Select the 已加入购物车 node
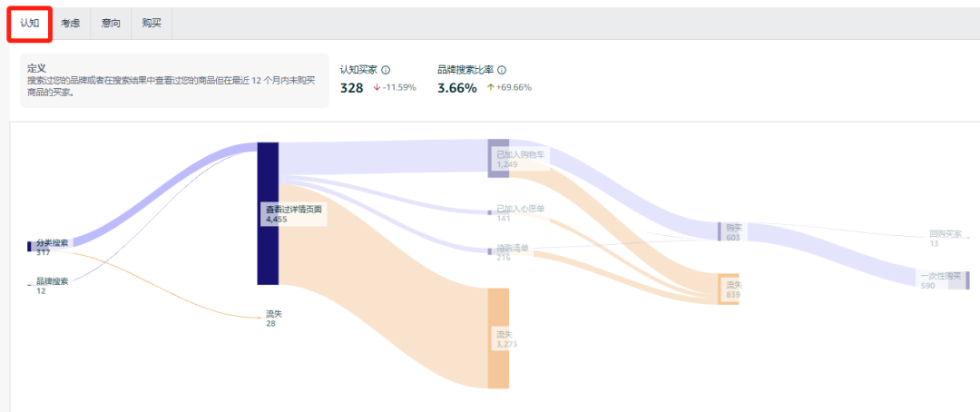980x412 pixels. (x=498, y=158)
